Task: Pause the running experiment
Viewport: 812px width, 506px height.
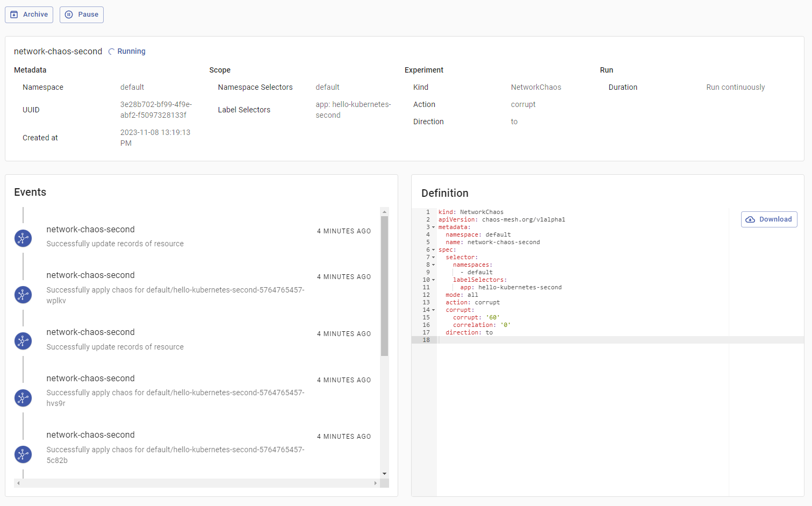Action: pos(82,15)
